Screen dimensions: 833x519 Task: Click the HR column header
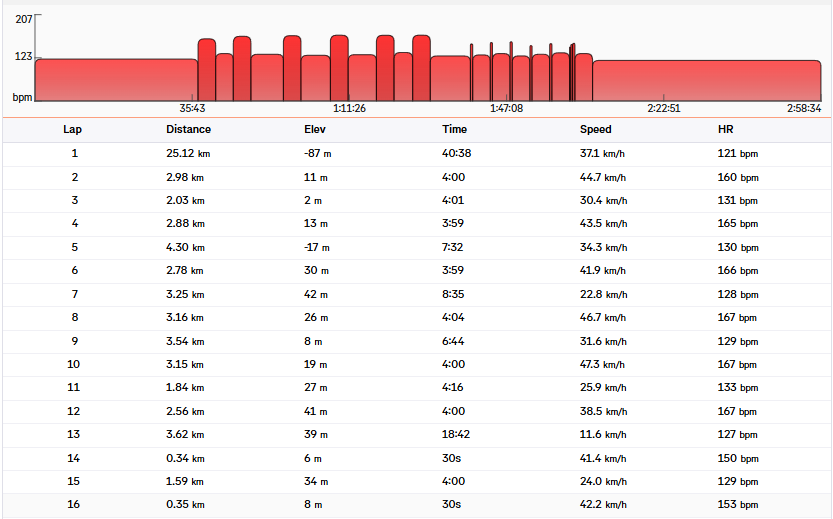725,129
